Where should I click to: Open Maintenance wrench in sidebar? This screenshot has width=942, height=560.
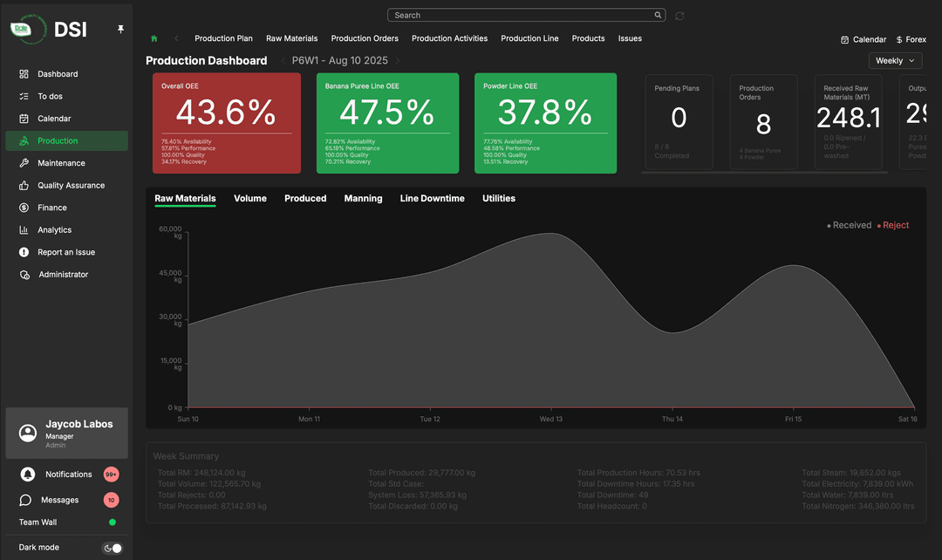click(24, 163)
